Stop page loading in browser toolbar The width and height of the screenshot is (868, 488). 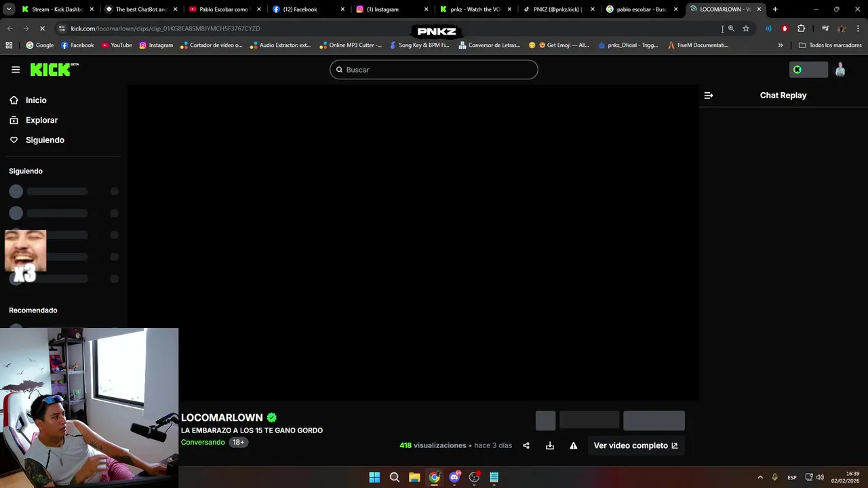click(41, 28)
